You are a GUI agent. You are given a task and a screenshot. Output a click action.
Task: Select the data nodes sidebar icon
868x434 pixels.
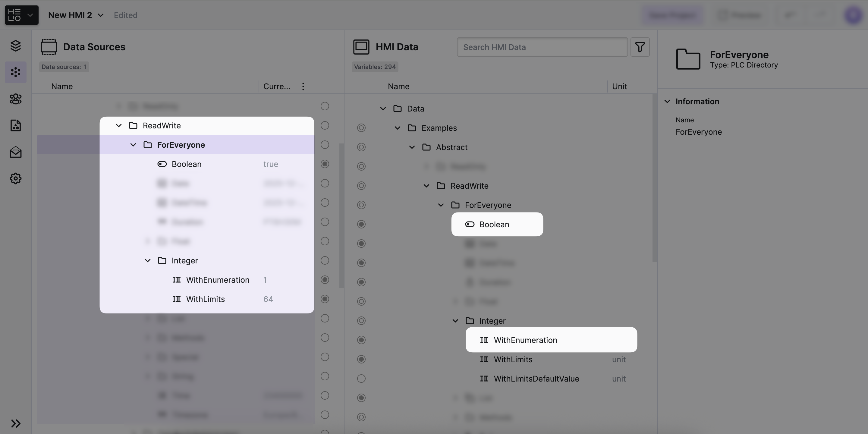[x=15, y=72]
